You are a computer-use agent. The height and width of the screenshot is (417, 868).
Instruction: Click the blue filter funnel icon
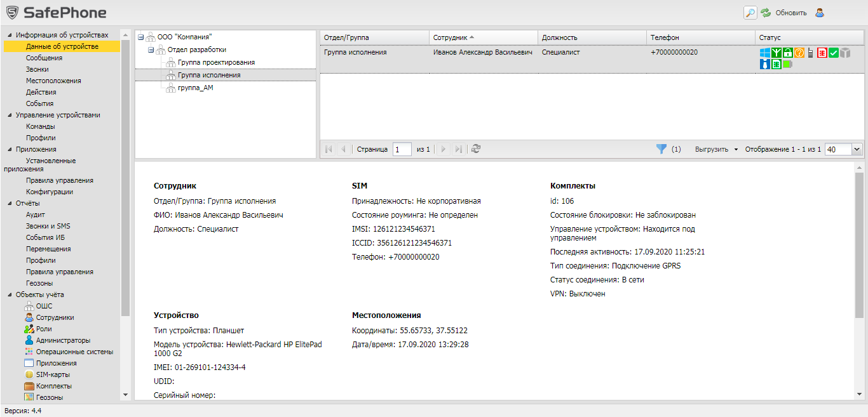pyautogui.click(x=661, y=149)
